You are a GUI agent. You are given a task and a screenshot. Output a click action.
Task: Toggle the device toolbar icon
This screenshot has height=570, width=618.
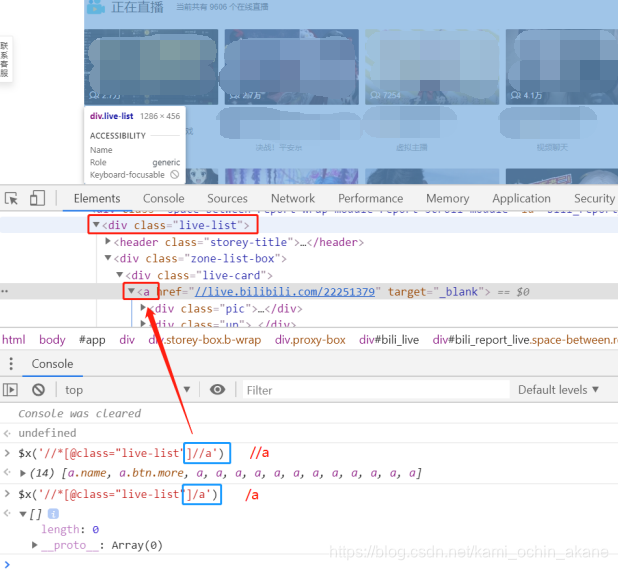[x=37, y=198]
